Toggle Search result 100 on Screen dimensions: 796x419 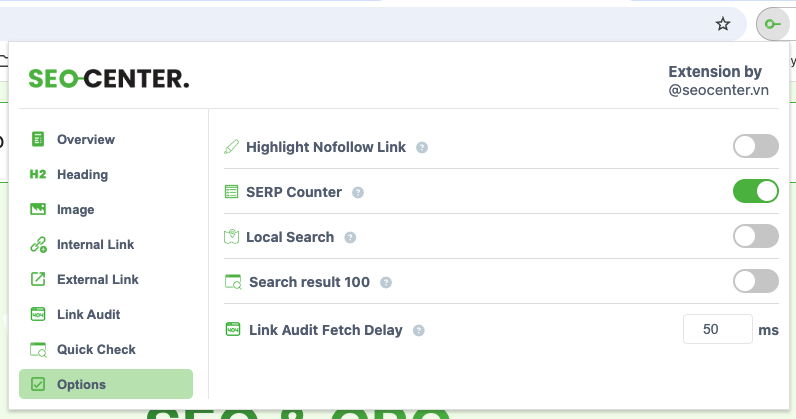[x=755, y=282]
